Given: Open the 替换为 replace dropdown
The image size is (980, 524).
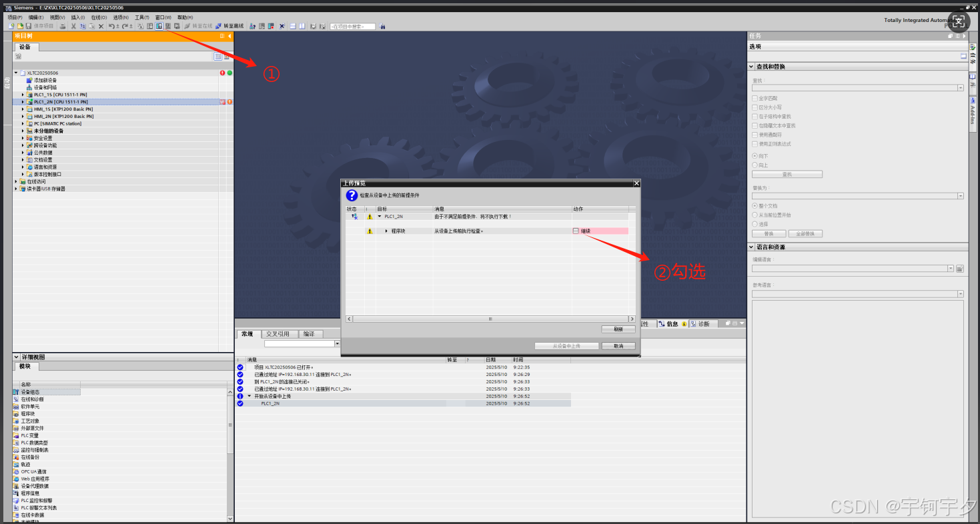Looking at the screenshot, I should (x=961, y=196).
